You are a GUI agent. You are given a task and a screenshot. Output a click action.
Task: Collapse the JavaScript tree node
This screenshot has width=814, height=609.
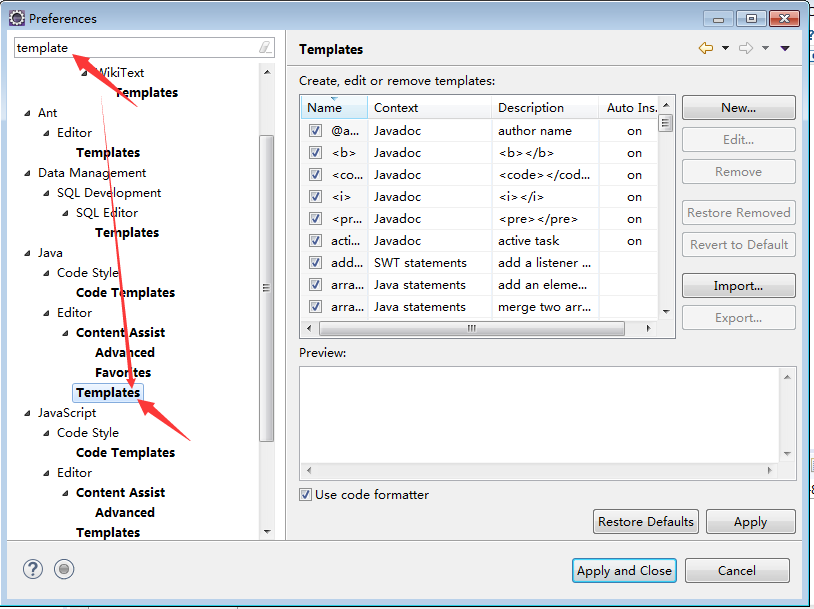(x=28, y=413)
